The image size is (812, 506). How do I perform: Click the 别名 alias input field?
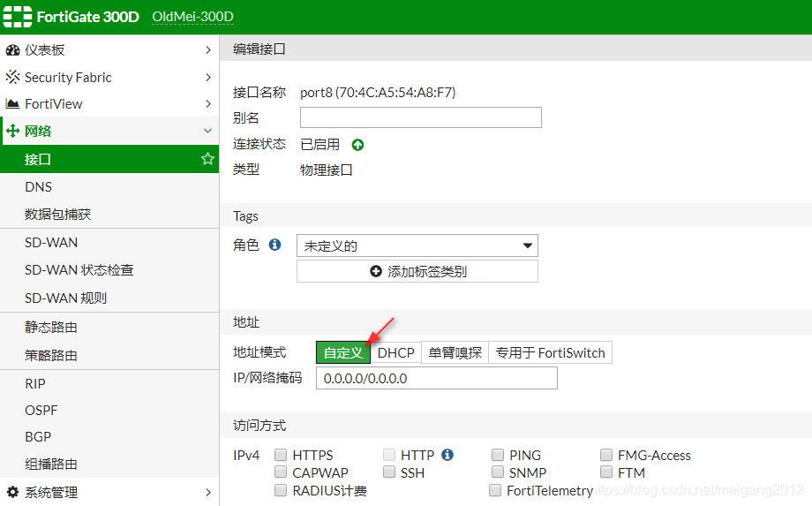click(x=421, y=117)
